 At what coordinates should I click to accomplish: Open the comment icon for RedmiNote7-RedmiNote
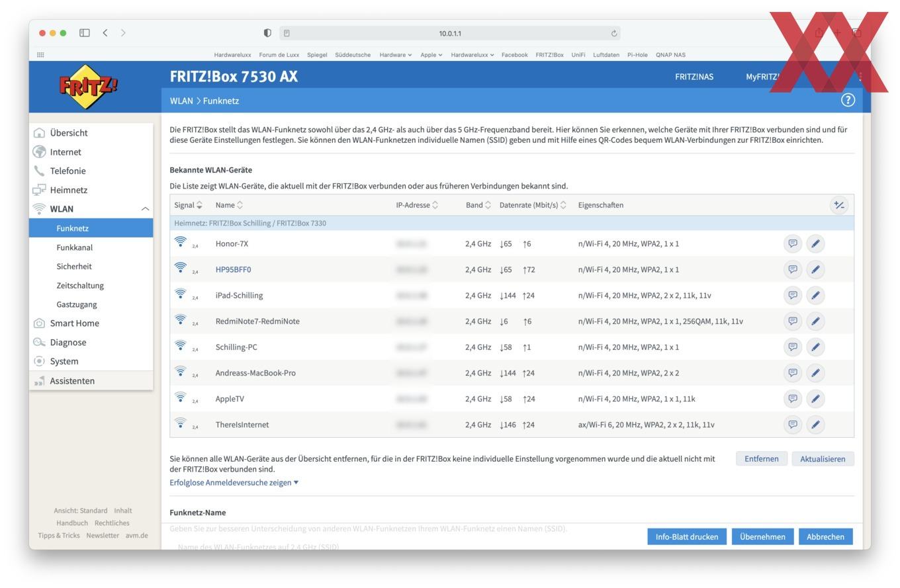[792, 321]
